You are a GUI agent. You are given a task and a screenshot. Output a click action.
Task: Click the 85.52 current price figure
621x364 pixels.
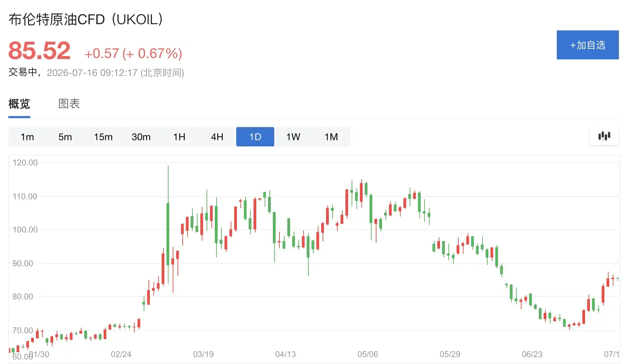[39, 51]
